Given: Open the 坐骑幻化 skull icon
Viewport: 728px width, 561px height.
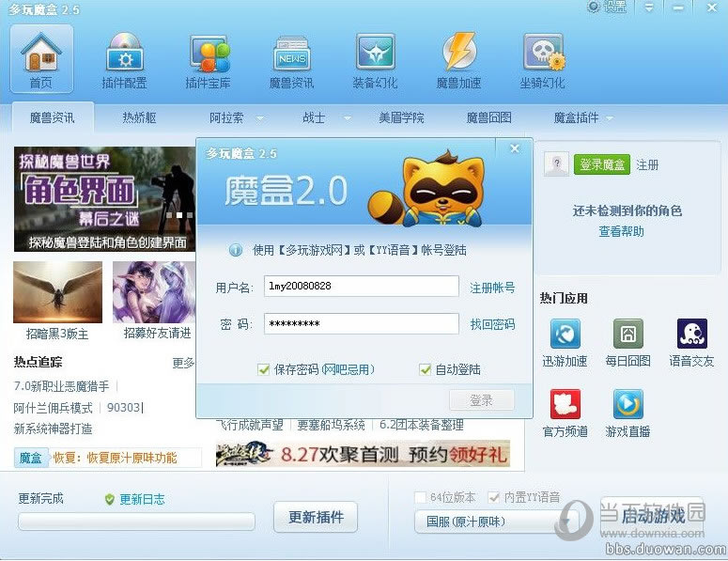Looking at the screenshot, I should (544, 52).
